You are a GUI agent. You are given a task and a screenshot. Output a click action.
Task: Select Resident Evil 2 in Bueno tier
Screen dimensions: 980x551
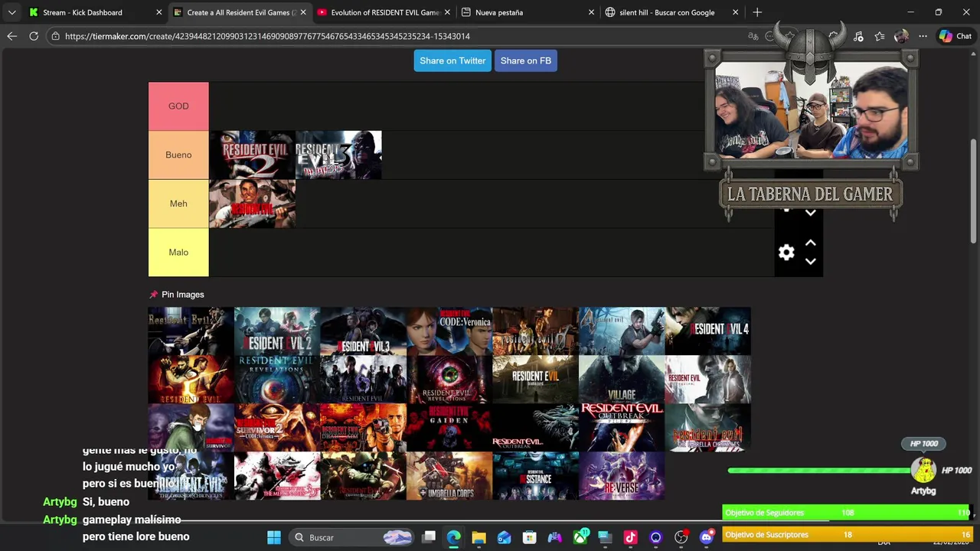(x=252, y=155)
